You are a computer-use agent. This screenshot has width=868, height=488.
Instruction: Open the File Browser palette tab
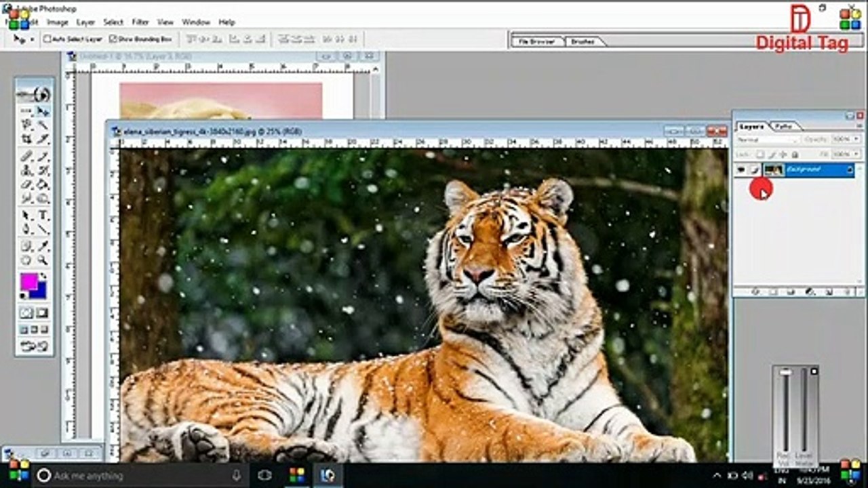pyautogui.click(x=537, y=41)
